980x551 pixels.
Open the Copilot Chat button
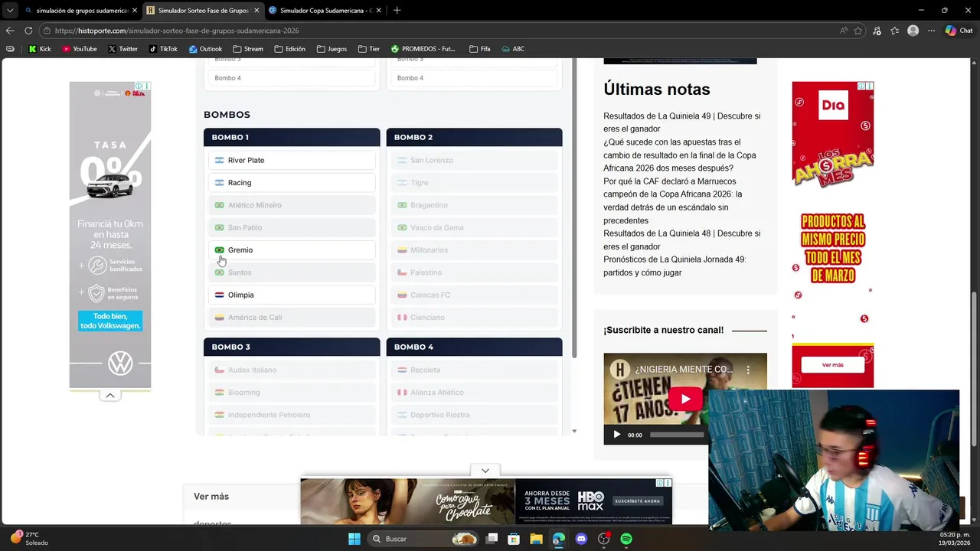[959, 31]
